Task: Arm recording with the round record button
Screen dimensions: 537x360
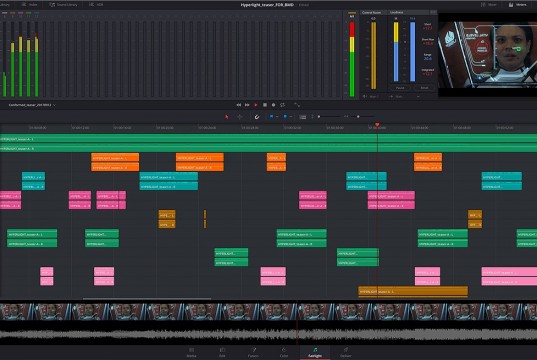Action: tap(273, 105)
